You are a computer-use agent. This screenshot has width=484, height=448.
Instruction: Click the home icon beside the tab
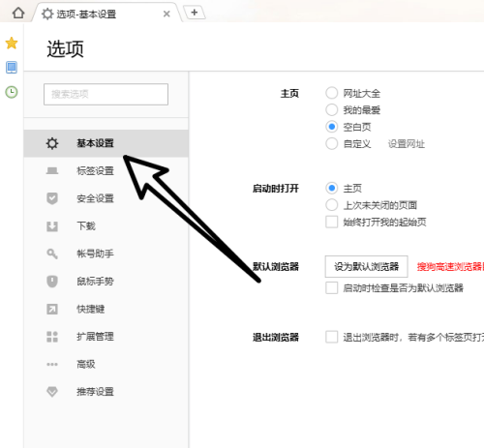[x=18, y=13]
